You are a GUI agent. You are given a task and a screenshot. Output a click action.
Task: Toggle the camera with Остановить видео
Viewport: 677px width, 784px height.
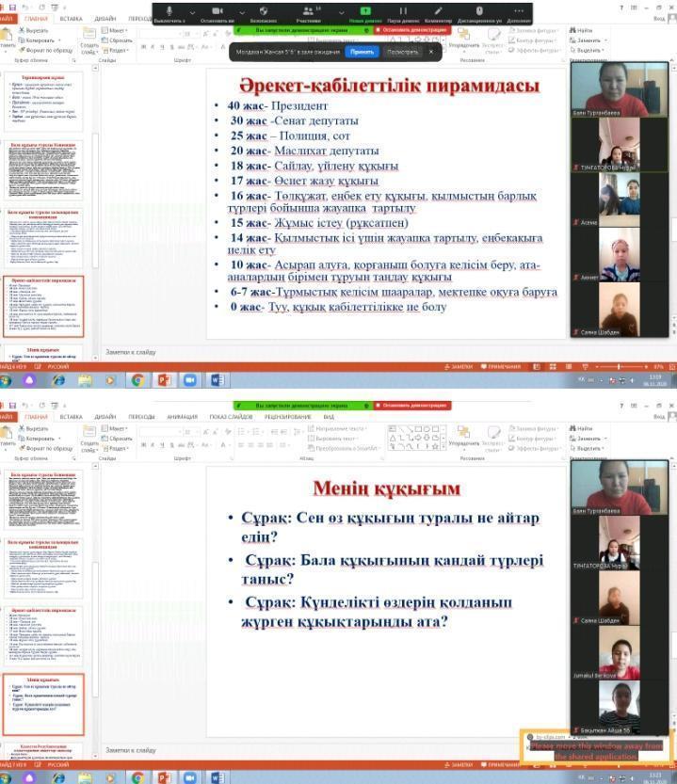[217, 13]
